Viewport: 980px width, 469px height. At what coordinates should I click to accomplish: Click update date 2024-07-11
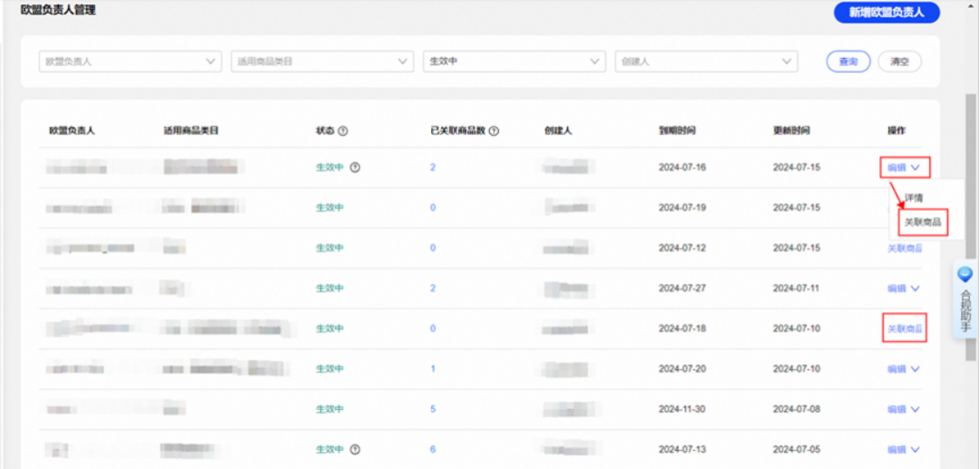point(797,288)
